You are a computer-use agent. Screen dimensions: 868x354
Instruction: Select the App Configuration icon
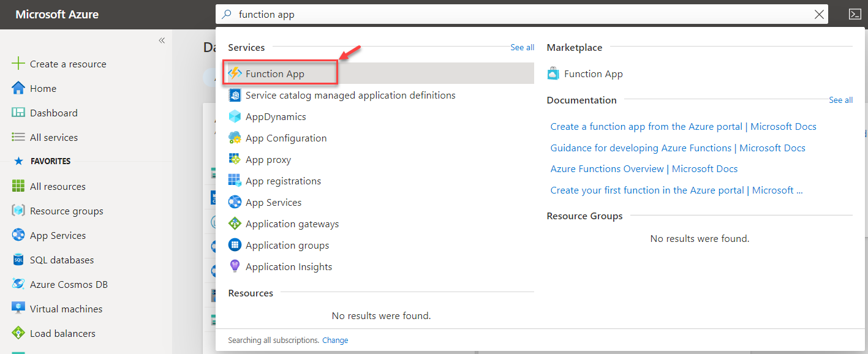(235, 138)
